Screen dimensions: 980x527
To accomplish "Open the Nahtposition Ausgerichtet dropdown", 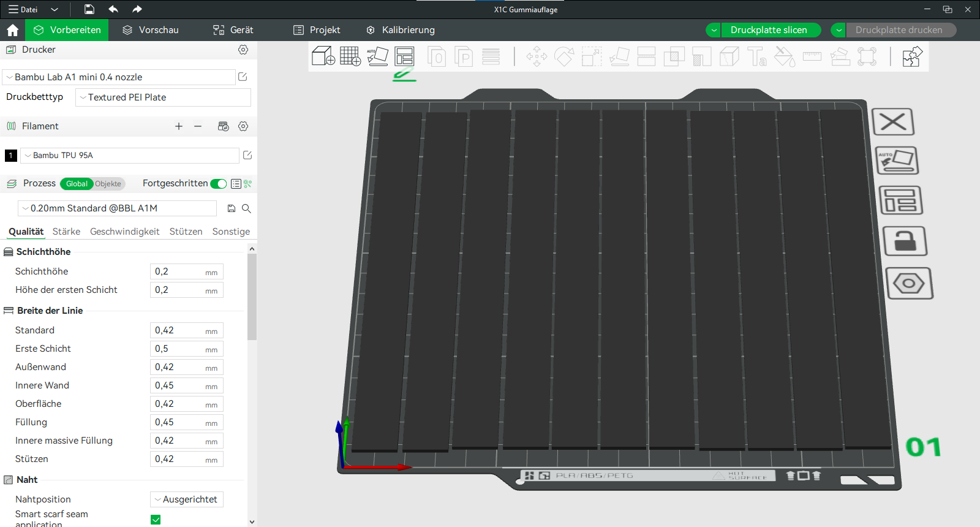I will click(187, 499).
